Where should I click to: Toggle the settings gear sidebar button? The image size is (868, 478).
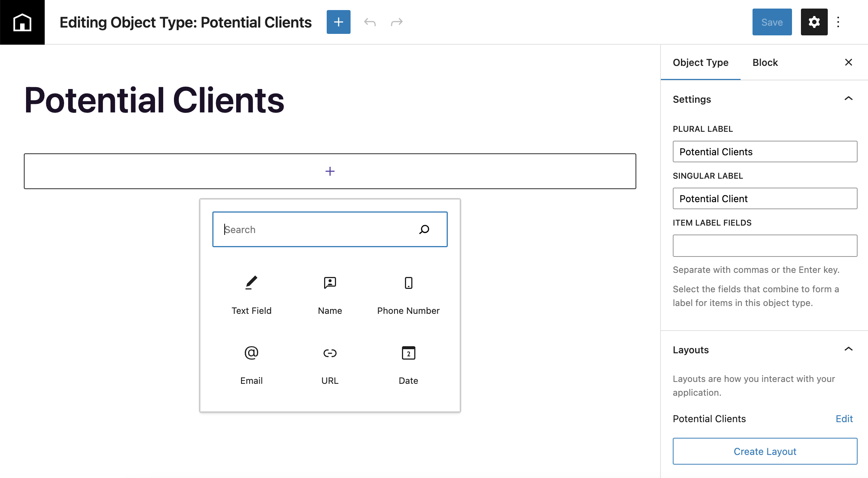[x=814, y=22]
